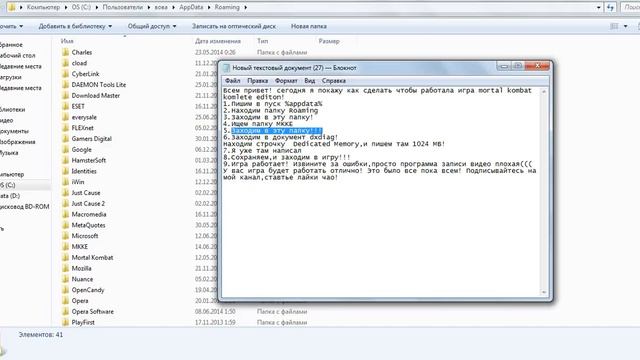Screen dimensions: 640x360
Task: Click the Opera folder name in list
Action: click(80, 301)
